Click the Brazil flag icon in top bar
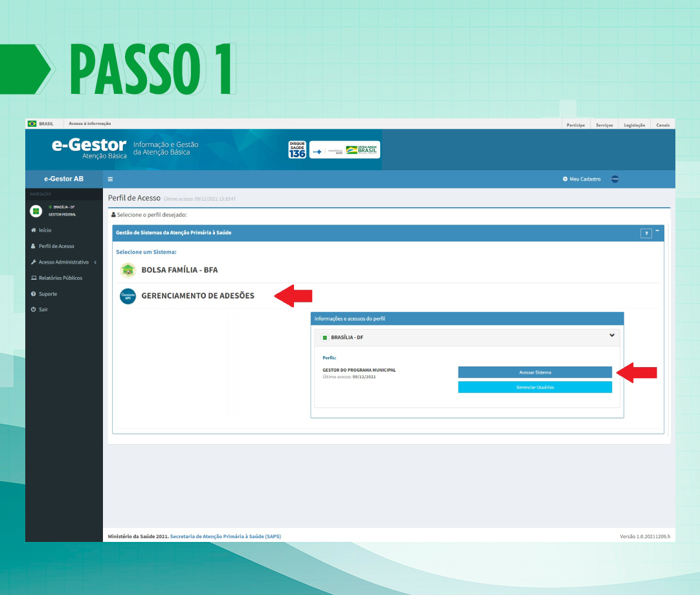This screenshot has width=700, height=595. 32,124
